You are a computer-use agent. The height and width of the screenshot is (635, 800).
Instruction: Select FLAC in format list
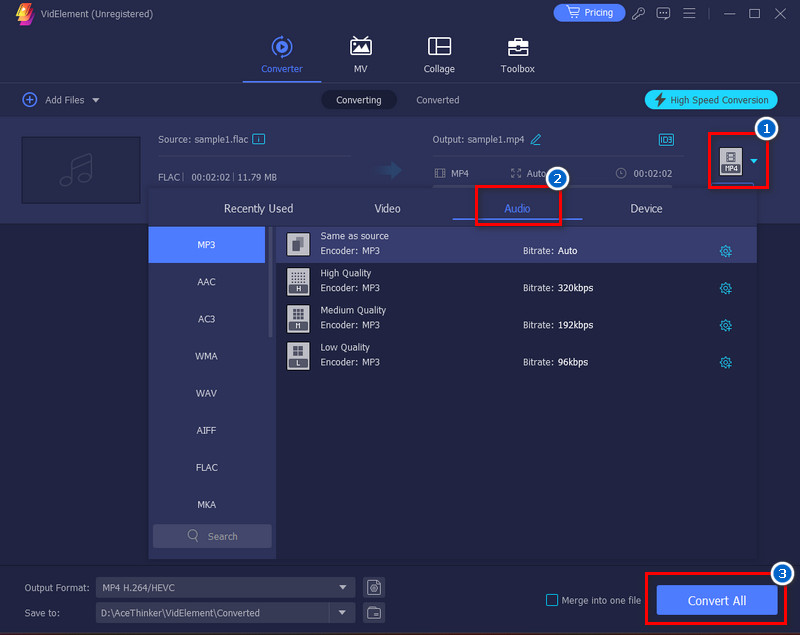click(207, 468)
